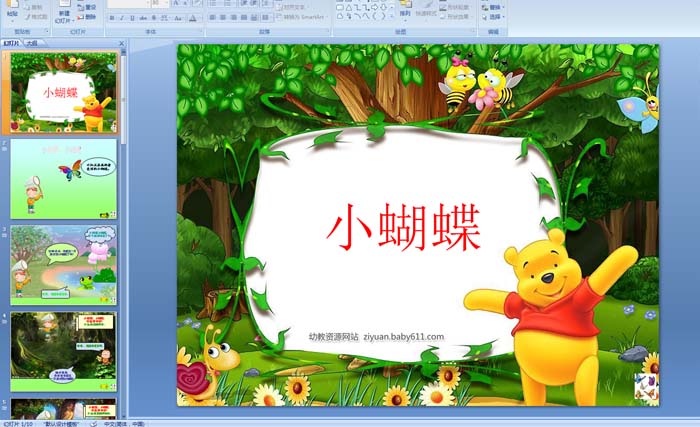700x427 pixels.
Task: Toggle Bold formatting
Action: [112, 18]
